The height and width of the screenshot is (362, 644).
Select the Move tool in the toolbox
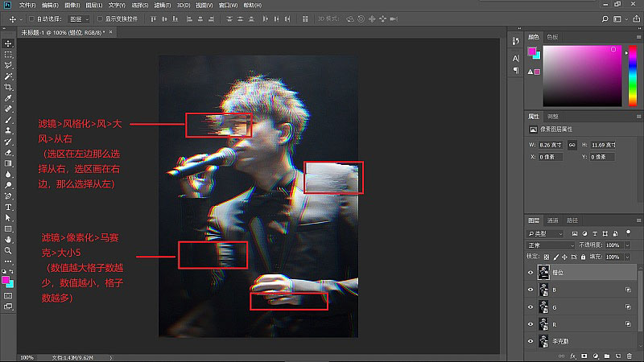click(x=8, y=43)
